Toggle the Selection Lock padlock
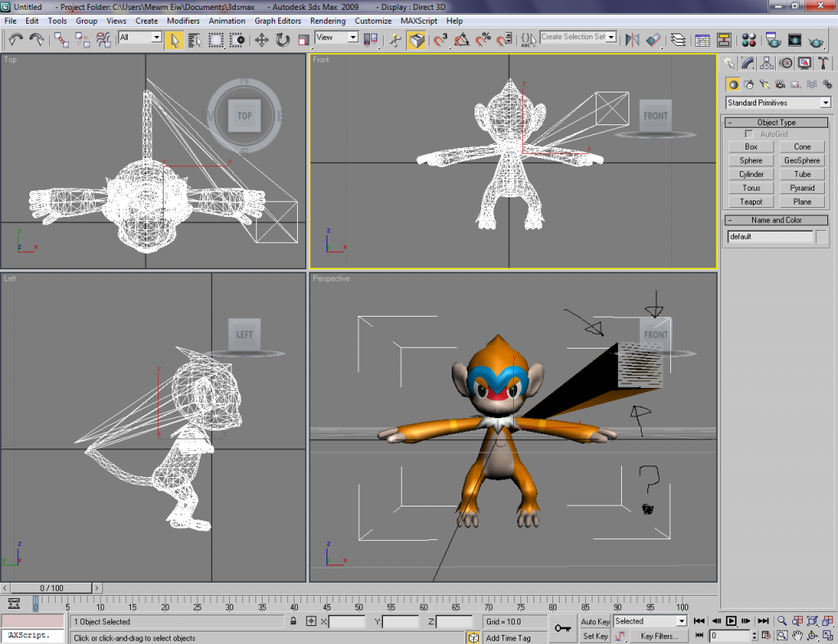The width and height of the screenshot is (838, 644). [x=294, y=621]
